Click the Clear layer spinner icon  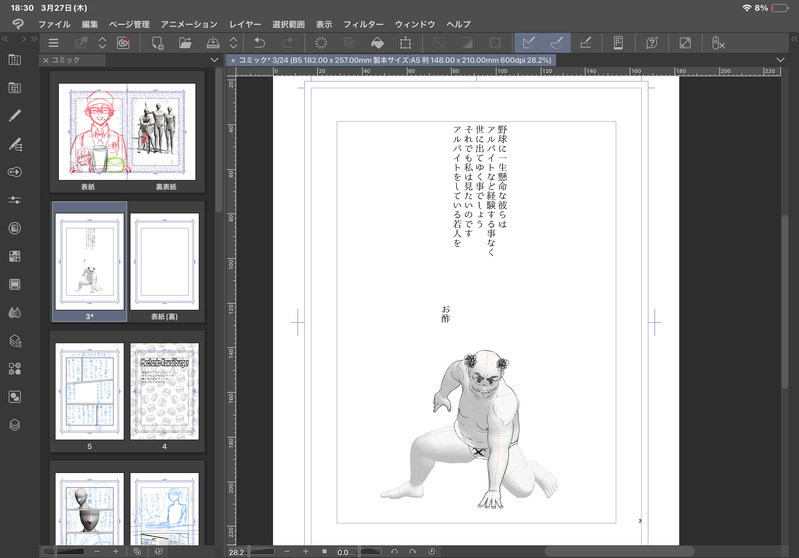(x=321, y=43)
